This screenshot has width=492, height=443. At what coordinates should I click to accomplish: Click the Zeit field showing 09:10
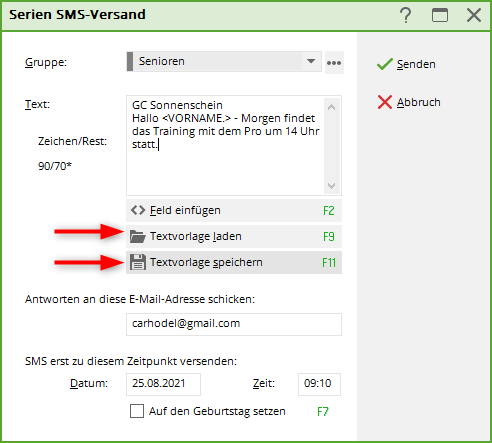pos(319,384)
